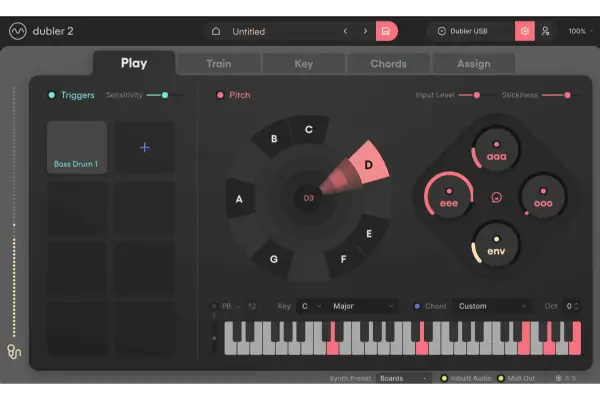The image size is (600, 400).
Task: Adjust the Stickiness slider
Action: point(567,95)
